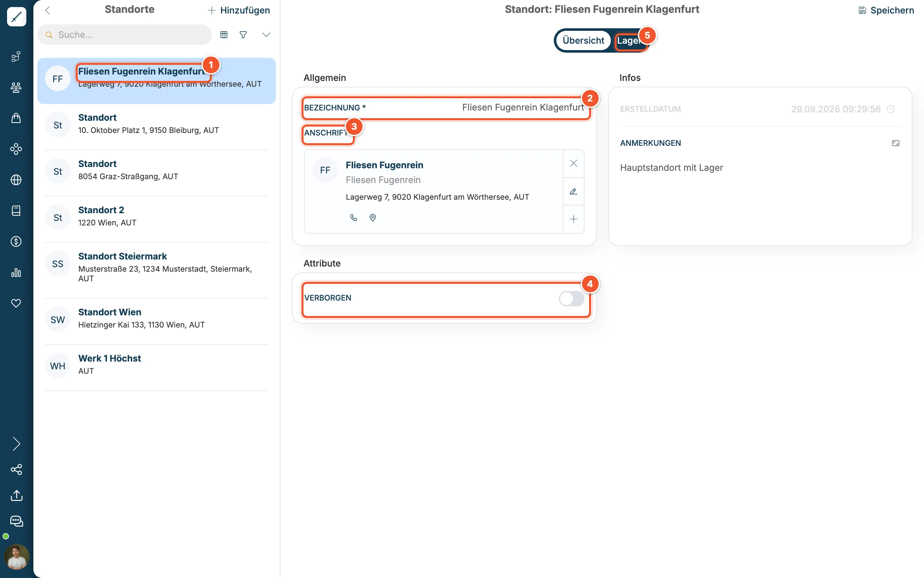This screenshot has height=578, width=924.
Task: Switch to the Übersicht tab
Action: 583,40
